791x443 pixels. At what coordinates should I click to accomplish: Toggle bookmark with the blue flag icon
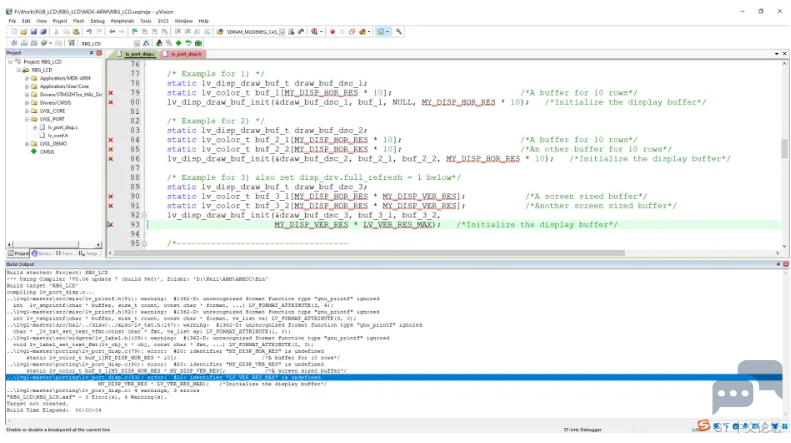(135, 32)
